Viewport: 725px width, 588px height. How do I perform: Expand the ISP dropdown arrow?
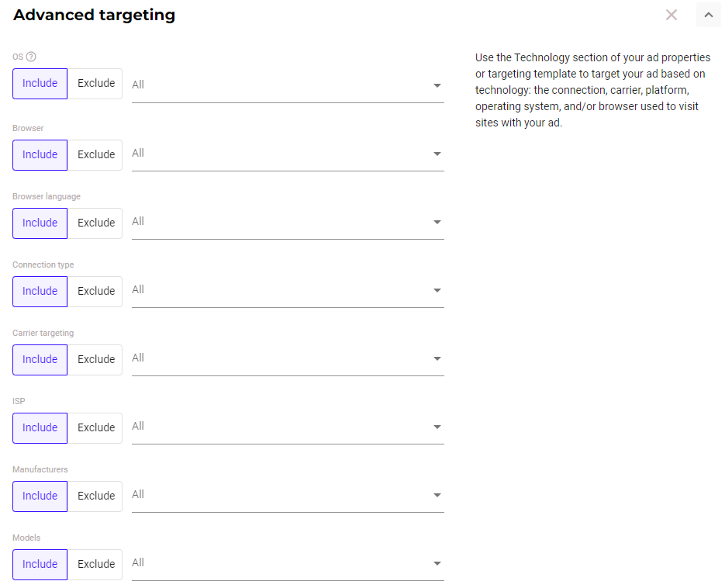[437, 427]
